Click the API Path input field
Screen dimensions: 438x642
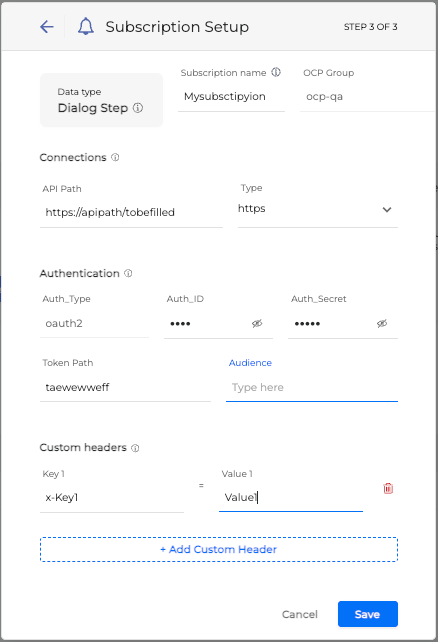(131, 212)
